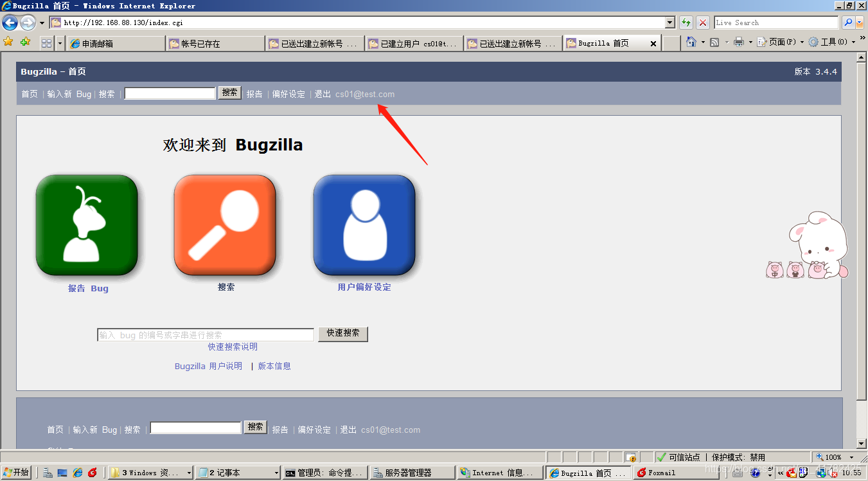Click the 开始 Start button
Image resolution: width=868 pixels, height=481 pixels.
[x=16, y=473]
